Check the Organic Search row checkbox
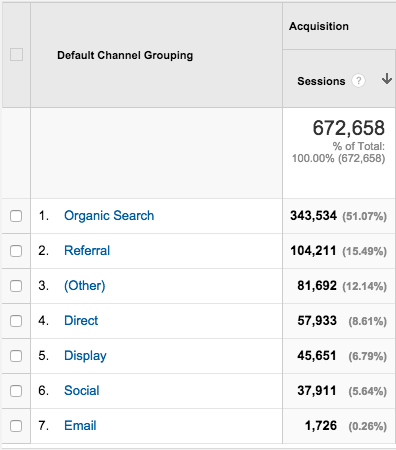Screen dimensions: 396x450 click(16, 216)
